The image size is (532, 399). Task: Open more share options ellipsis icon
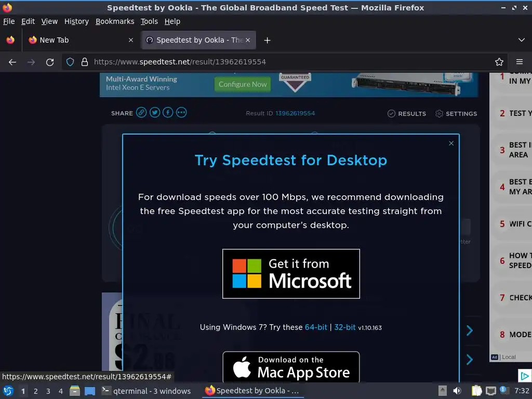pos(181,113)
